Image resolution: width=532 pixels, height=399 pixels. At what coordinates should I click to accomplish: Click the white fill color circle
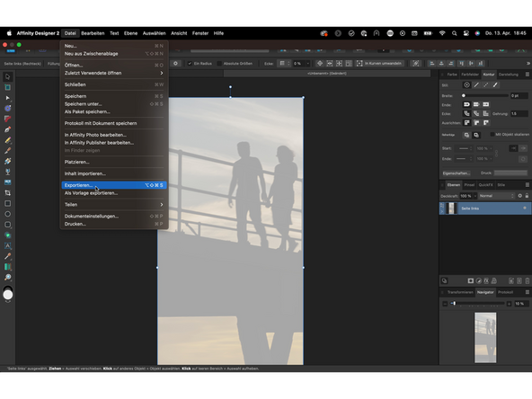tap(8, 295)
